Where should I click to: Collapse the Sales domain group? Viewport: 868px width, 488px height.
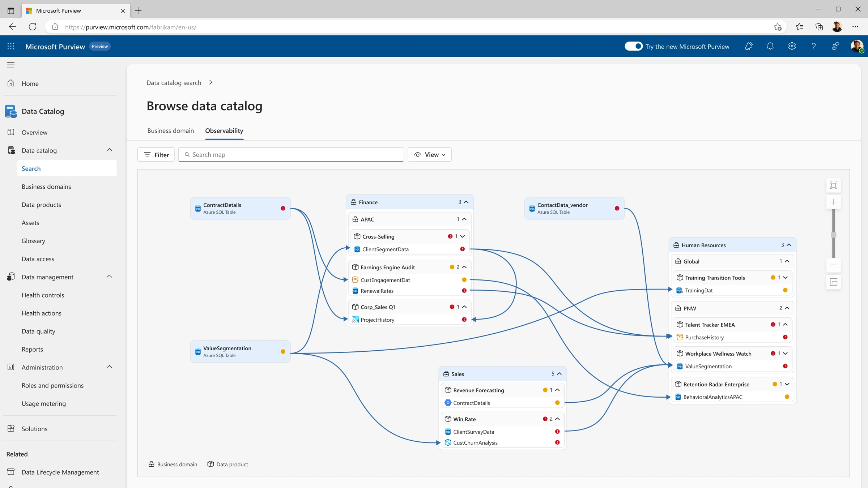coord(559,374)
